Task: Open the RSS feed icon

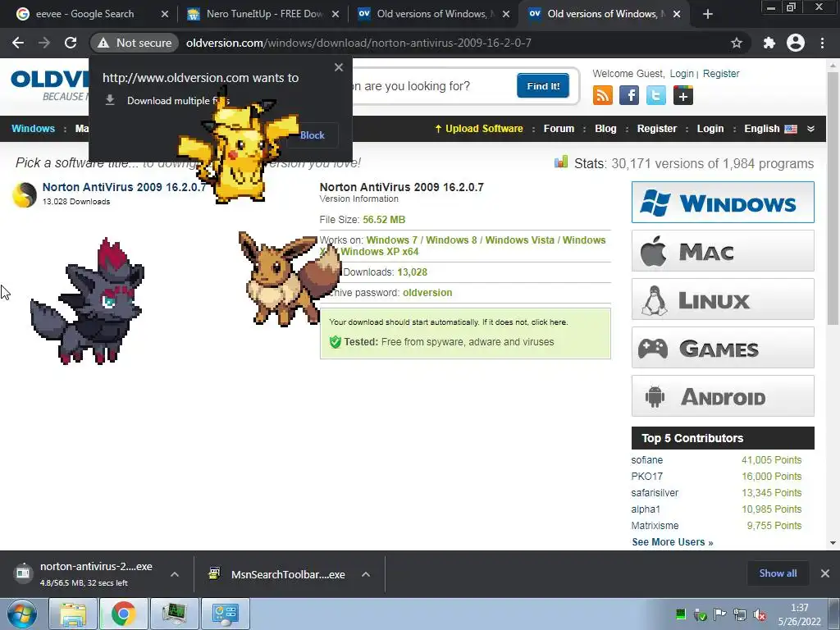Action: pyautogui.click(x=603, y=96)
